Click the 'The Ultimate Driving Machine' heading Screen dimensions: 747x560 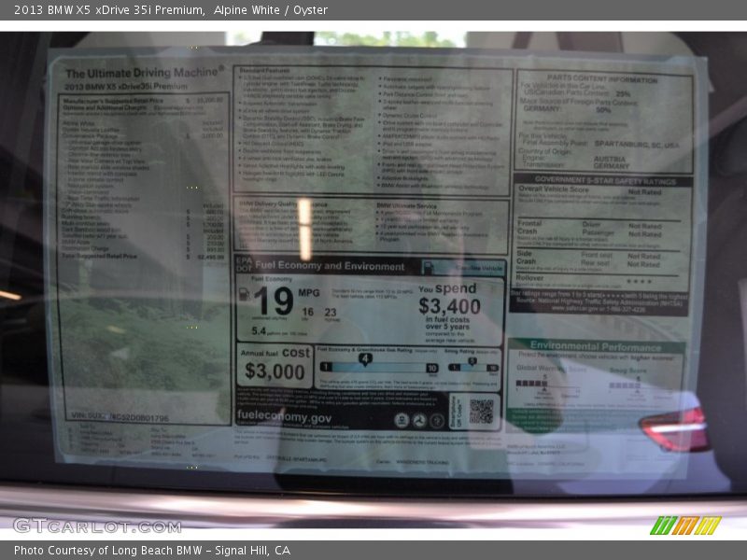click(145, 73)
